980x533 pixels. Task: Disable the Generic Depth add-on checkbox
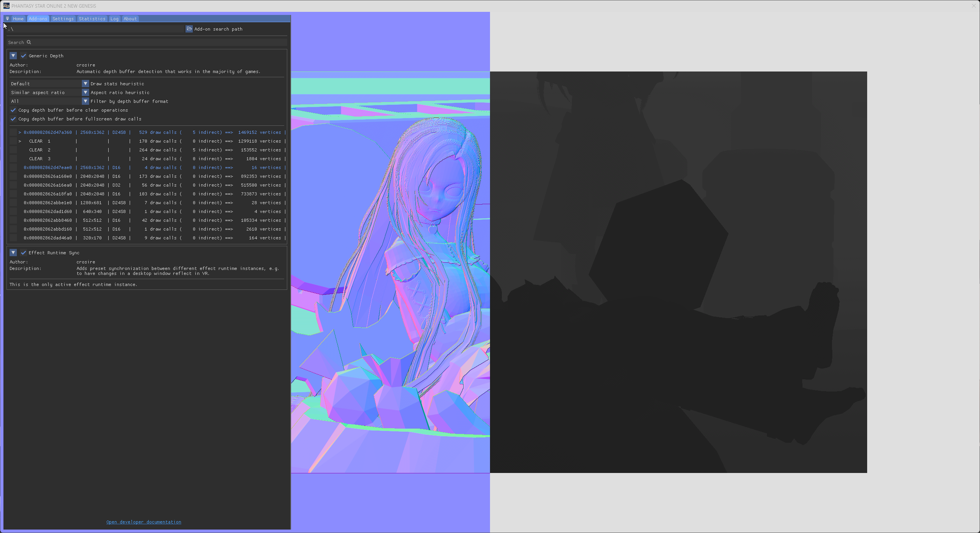pyautogui.click(x=23, y=56)
